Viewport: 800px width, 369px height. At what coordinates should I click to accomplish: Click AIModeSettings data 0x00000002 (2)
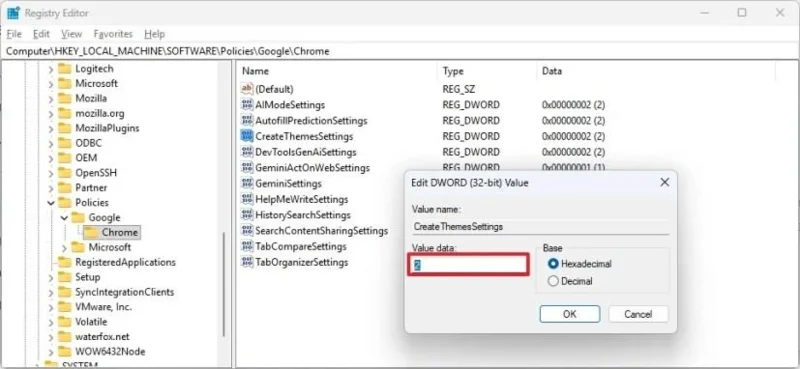pos(573,105)
